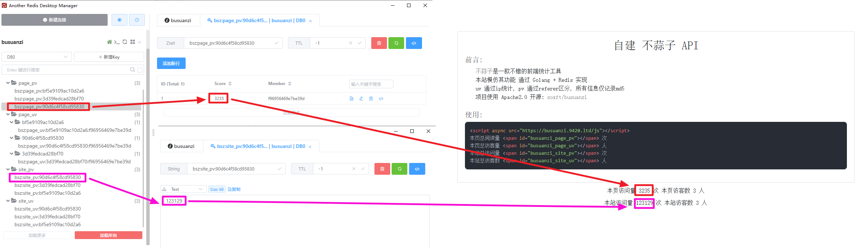Click red delete button for Zset key

point(379,43)
